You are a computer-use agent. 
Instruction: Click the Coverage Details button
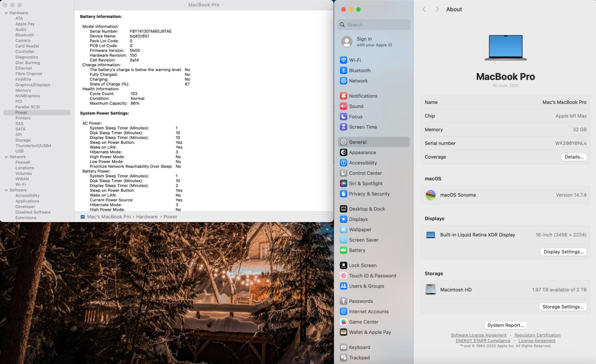point(574,157)
